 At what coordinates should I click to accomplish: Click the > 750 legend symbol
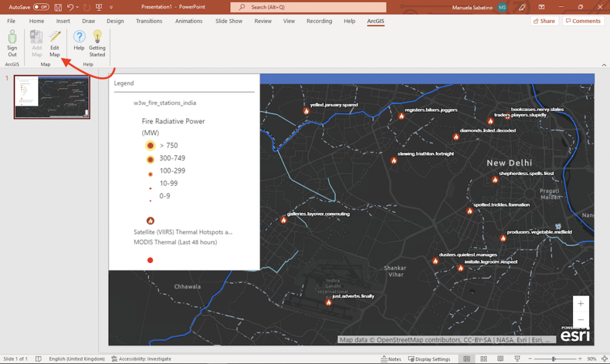pyautogui.click(x=150, y=145)
